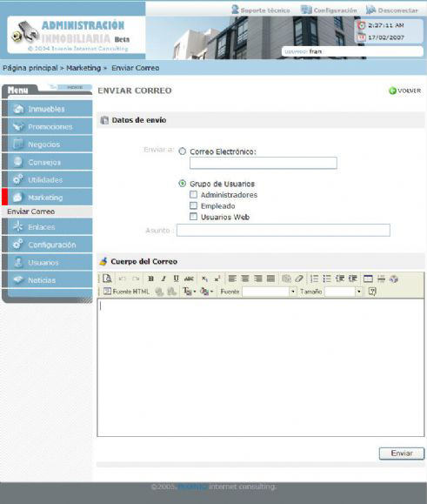This screenshot has width=427, height=504.
Task: Open the Noticias sidebar menu
Action: (x=47, y=280)
